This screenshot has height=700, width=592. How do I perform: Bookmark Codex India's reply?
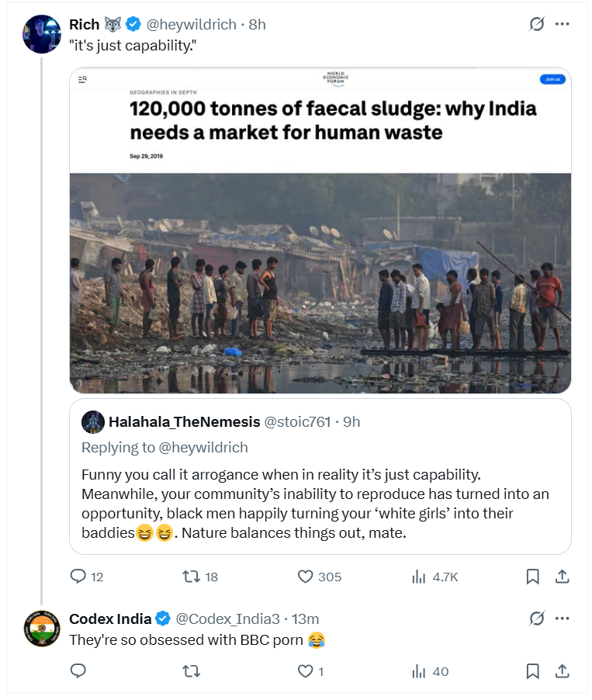[x=533, y=671]
